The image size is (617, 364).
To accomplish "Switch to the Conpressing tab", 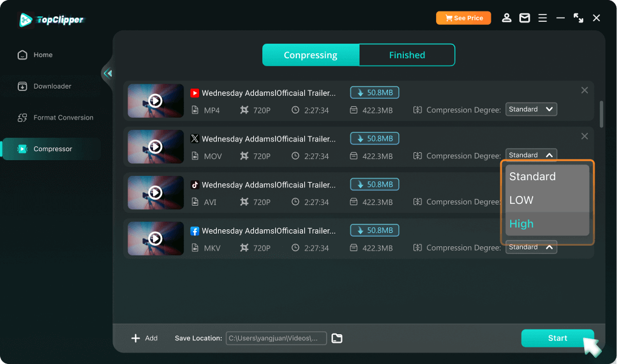I will point(310,55).
